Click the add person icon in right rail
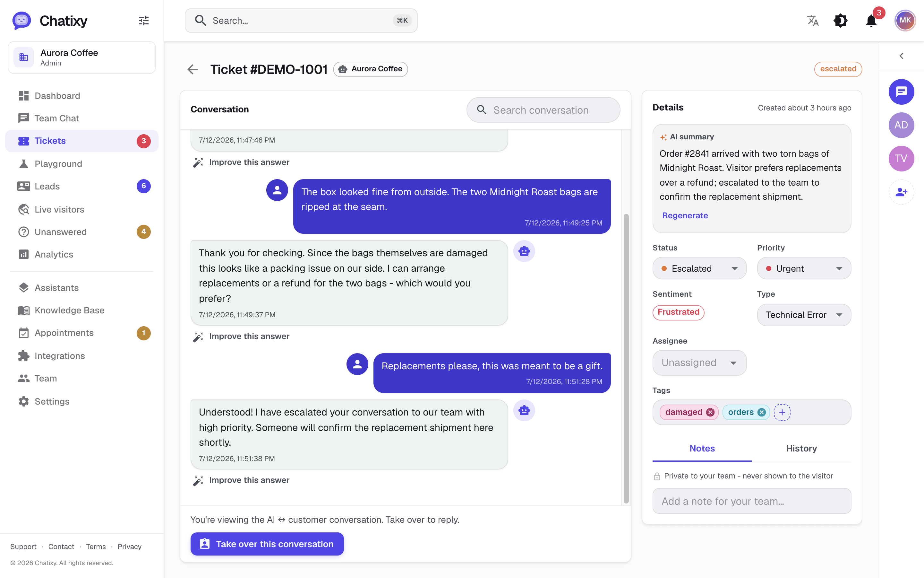924x578 pixels. (901, 192)
